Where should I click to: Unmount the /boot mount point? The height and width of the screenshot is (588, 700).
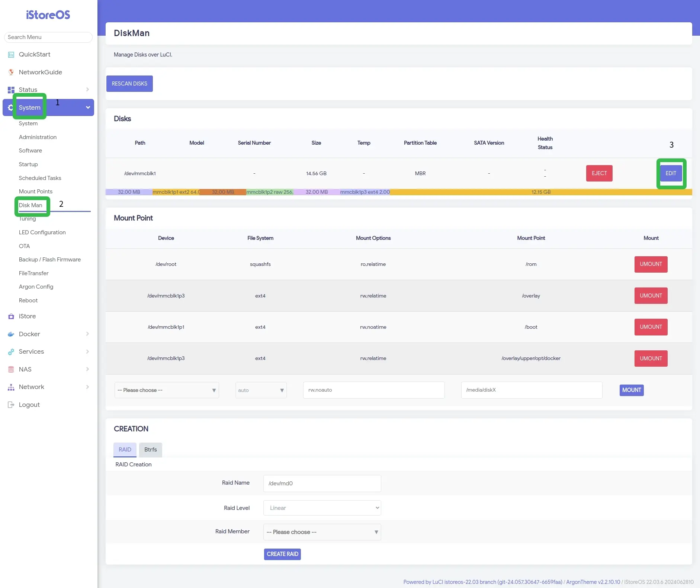click(x=651, y=327)
